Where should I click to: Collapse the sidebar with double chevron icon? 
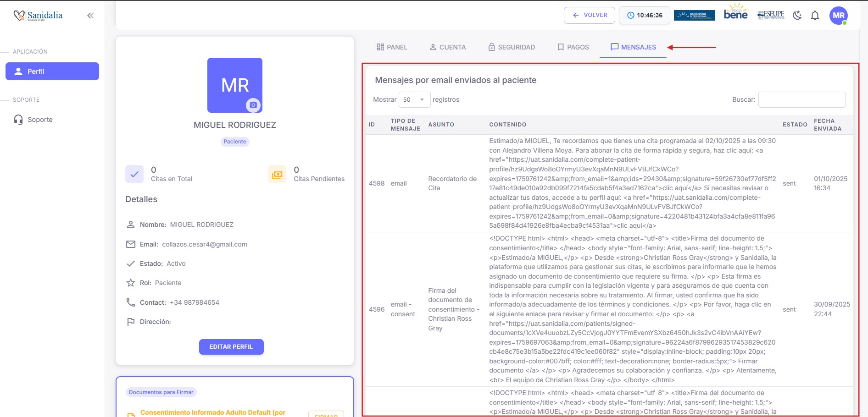point(90,16)
